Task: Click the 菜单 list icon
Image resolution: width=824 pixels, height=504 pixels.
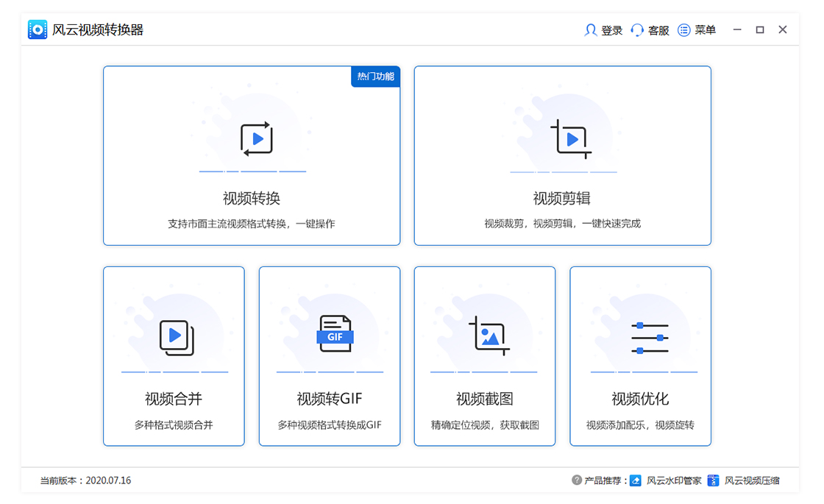Action: pyautogui.click(x=683, y=30)
